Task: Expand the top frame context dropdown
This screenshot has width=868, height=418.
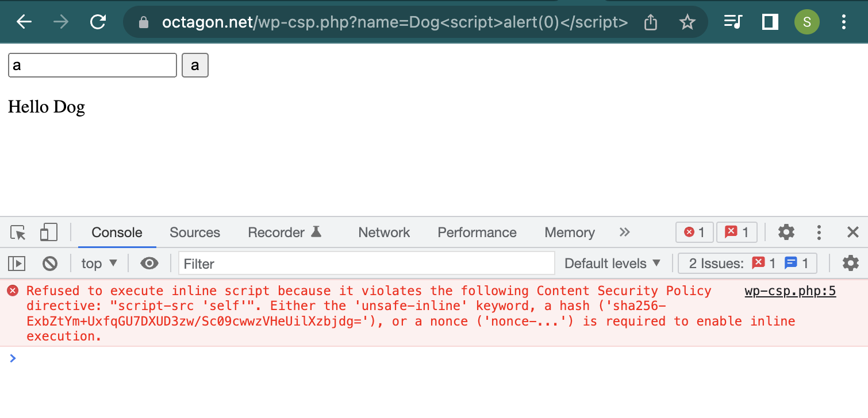Action: click(98, 263)
